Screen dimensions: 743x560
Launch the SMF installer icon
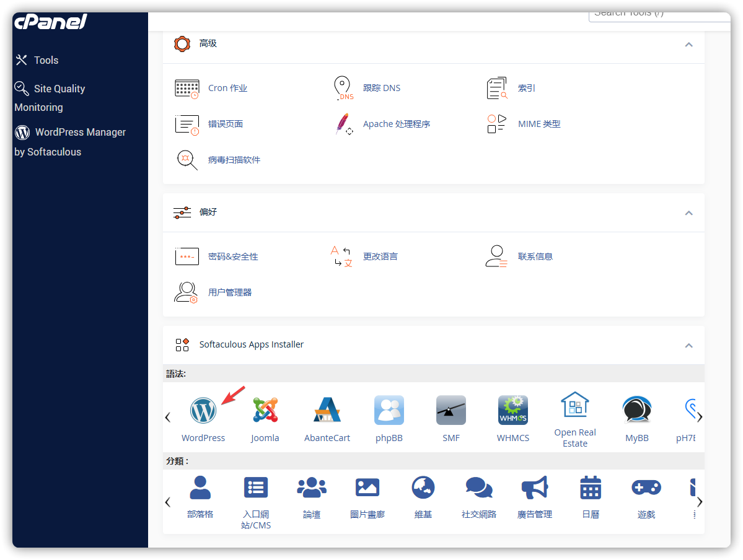pos(451,410)
